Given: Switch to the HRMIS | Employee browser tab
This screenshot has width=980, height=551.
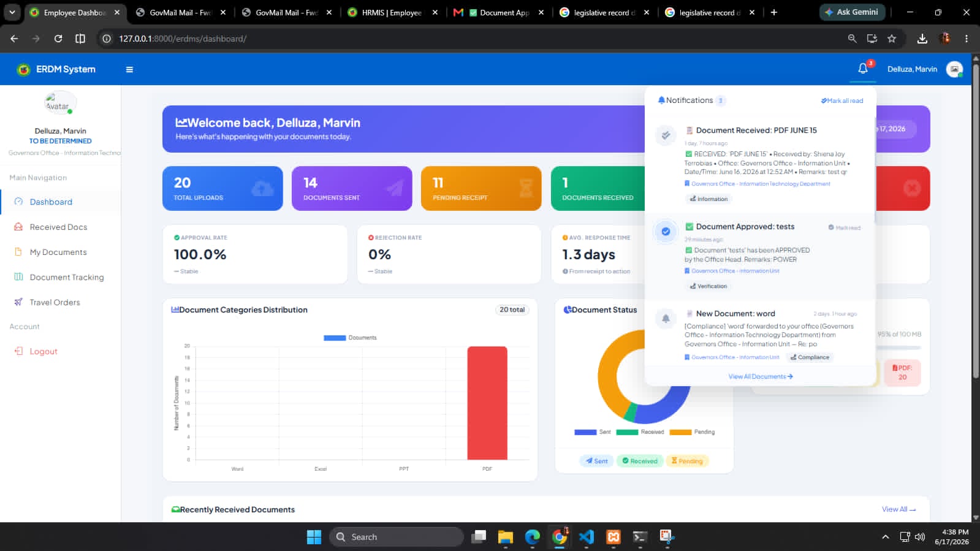Looking at the screenshot, I should coord(392,12).
